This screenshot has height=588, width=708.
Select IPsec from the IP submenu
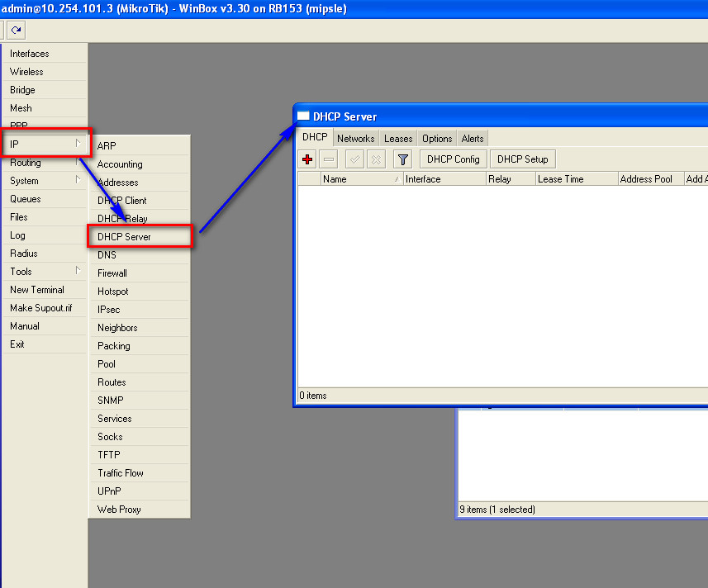point(140,310)
